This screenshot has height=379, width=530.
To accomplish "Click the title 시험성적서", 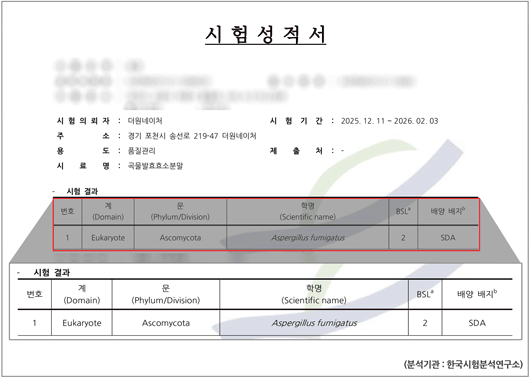I will 266,34.
